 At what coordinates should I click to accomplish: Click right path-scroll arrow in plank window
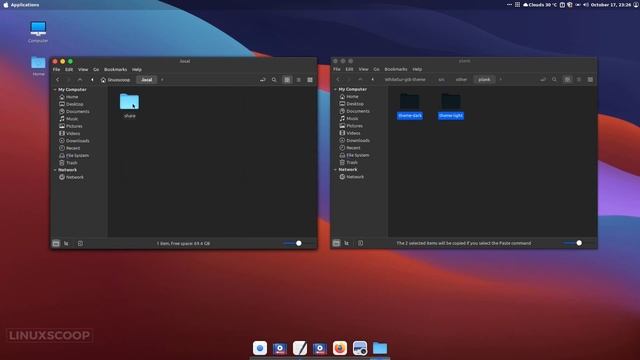[500, 80]
